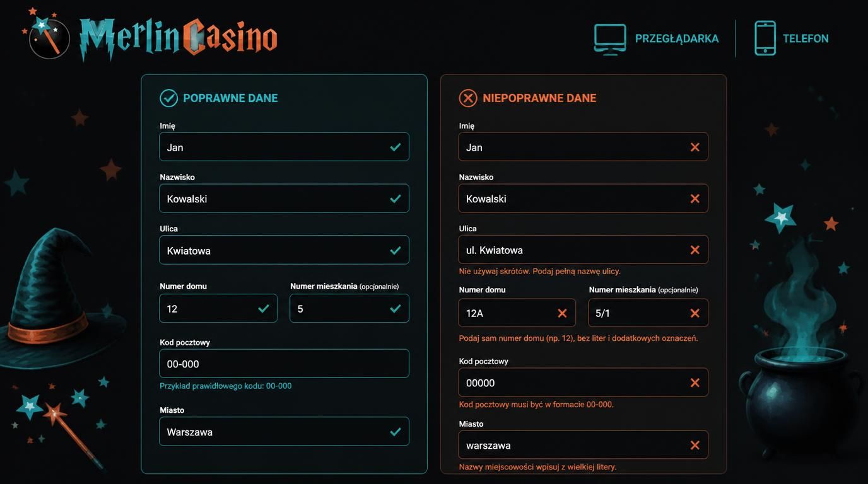Click the desktop monitor icon
The height and width of the screenshot is (484, 868).
[x=610, y=39]
